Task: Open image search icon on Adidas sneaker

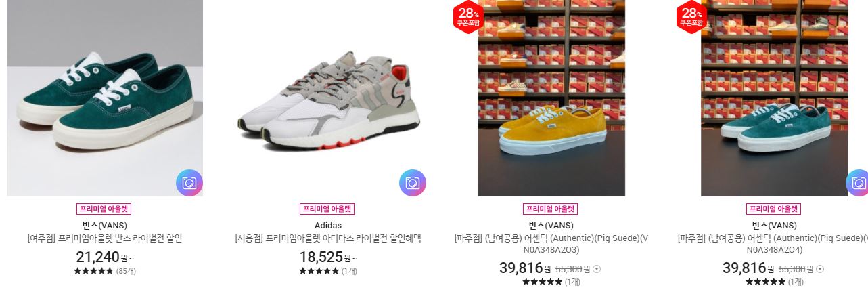Action: point(413,183)
